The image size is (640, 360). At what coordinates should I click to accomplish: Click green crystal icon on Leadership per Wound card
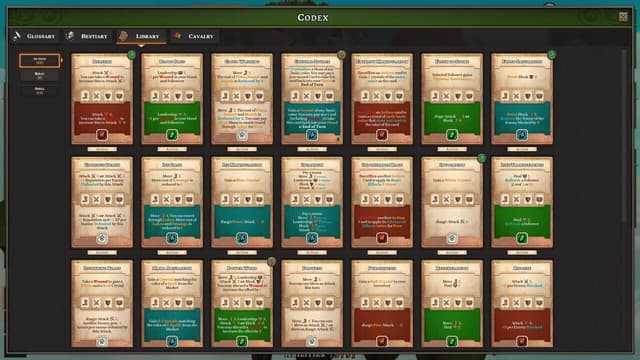click(x=172, y=135)
